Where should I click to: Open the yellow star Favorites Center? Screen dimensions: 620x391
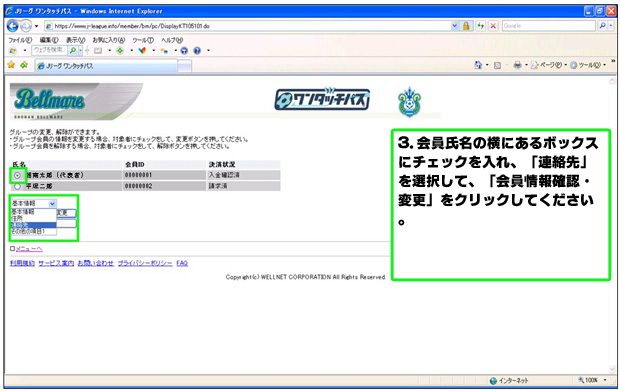pos(11,65)
